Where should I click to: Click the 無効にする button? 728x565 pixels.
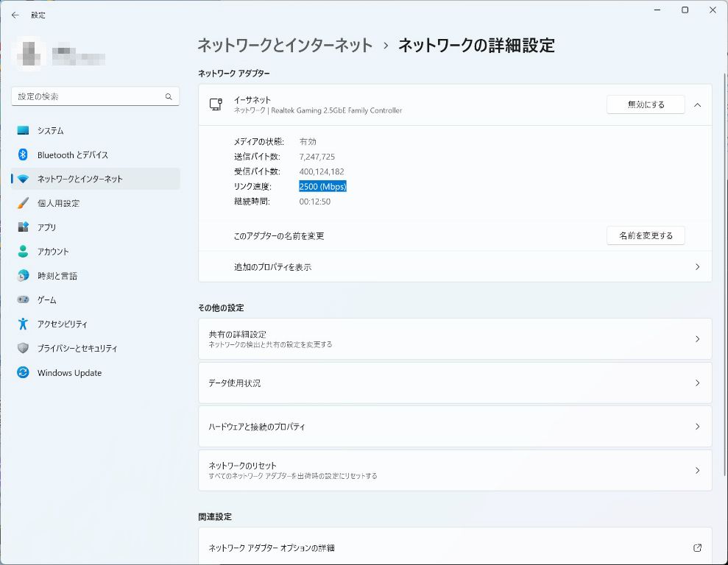[645, 104]
